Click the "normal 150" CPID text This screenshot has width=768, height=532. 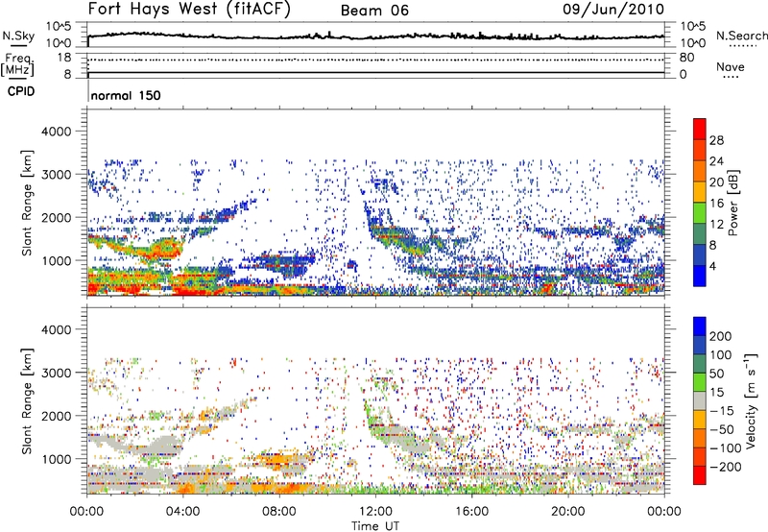(x=126, y=95)
